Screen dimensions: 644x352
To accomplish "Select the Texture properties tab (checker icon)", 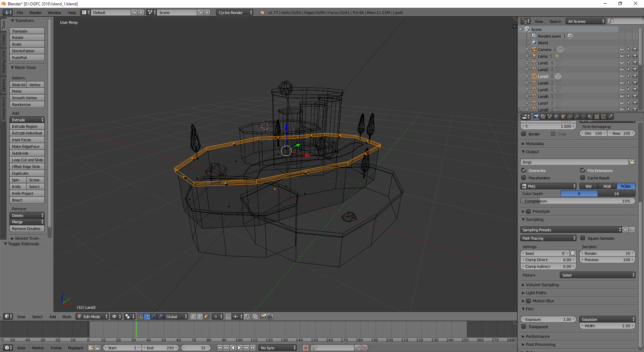I will [x=597, y=117].
